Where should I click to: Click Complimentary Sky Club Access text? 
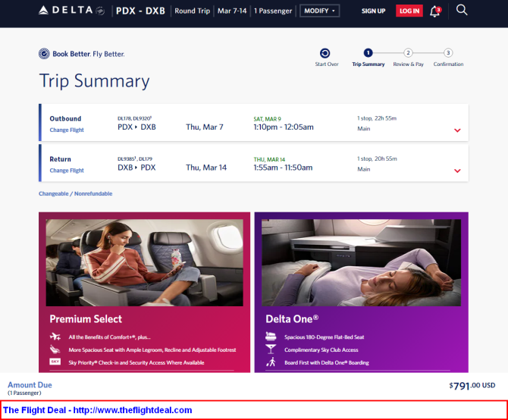[321, 349]
